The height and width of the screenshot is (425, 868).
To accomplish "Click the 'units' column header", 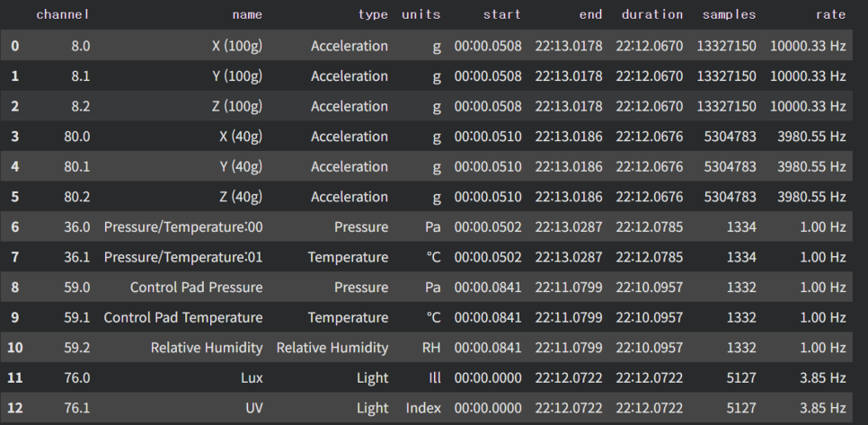I will [421, 14].
